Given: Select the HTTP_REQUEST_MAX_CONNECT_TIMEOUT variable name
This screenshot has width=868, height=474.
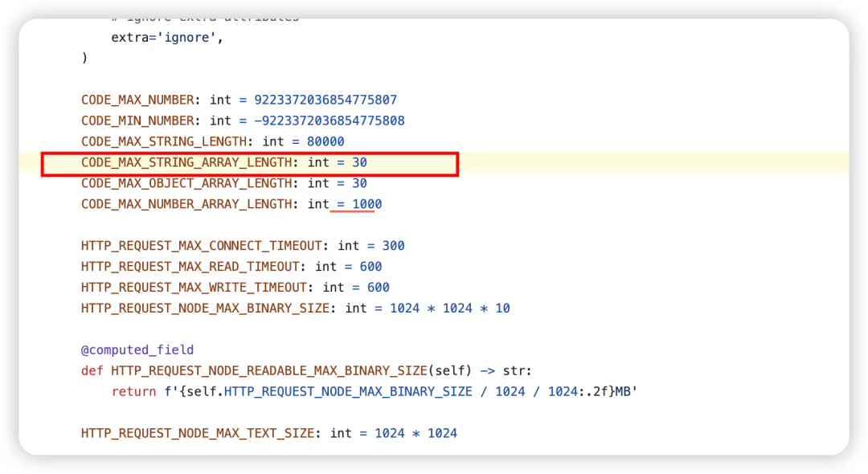Looking at the screenshot, I should 202,246.
